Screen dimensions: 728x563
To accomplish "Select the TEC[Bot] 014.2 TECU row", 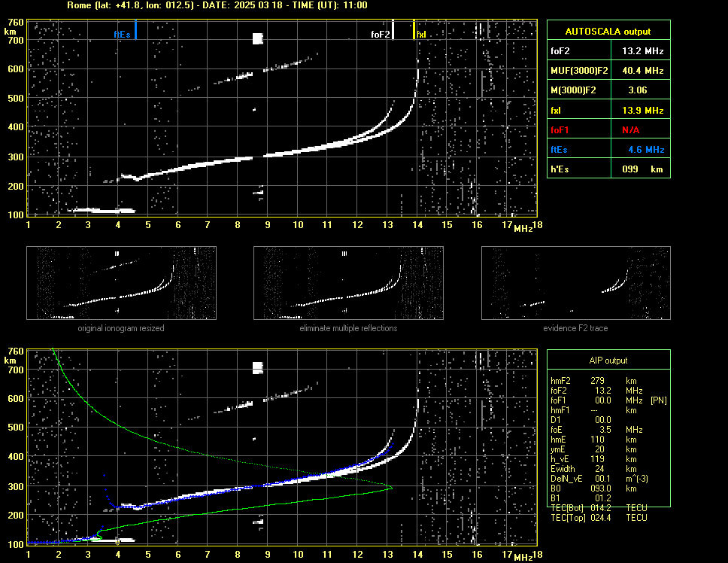I will [599, 508].
